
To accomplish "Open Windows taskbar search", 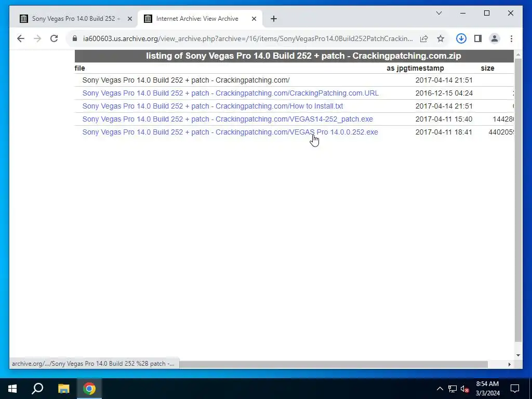I will coord(37,389).
